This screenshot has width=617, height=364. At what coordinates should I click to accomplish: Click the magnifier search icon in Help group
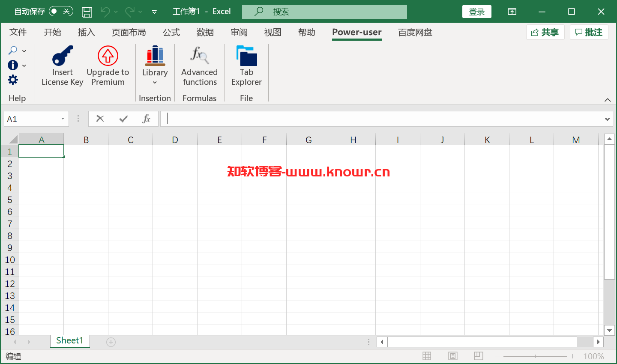(x=13, y=51)
